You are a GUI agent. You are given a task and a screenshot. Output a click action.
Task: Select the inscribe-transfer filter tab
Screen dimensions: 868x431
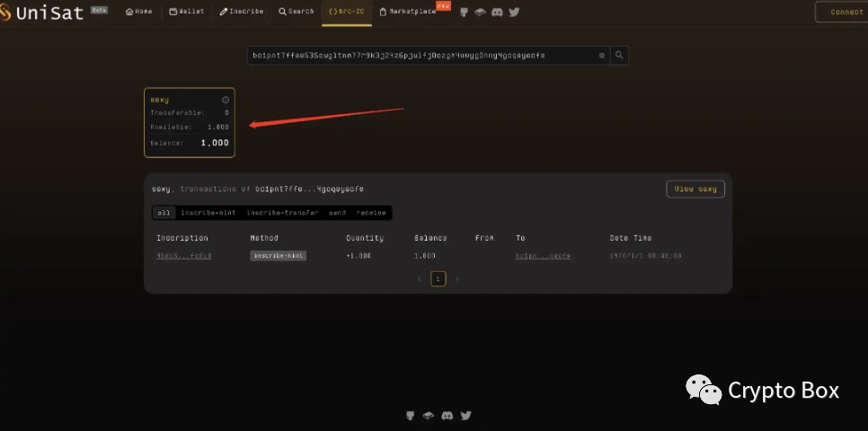[x=282, y=213]
